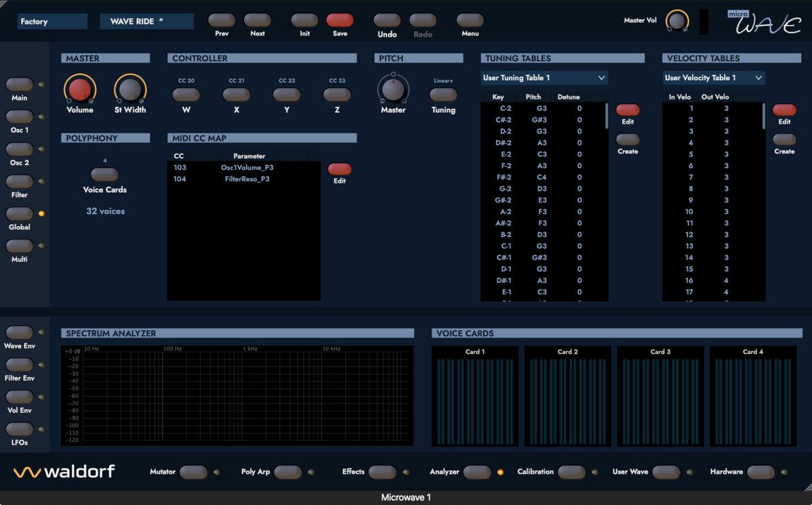Click the Init patch button
This screenshot has width=812, height=505.
coord(304,20)
